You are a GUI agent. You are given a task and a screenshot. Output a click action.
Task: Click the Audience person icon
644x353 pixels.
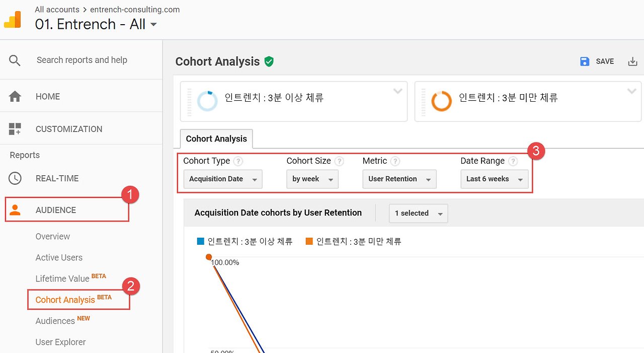click(15, 210)
